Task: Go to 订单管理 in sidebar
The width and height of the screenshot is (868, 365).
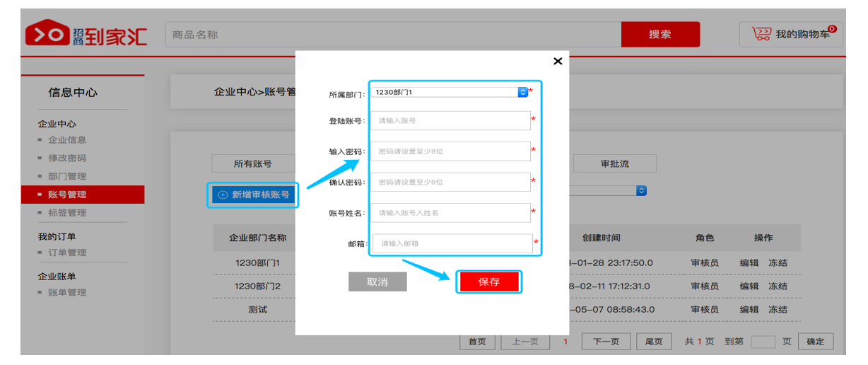Action: coord(67,253)
